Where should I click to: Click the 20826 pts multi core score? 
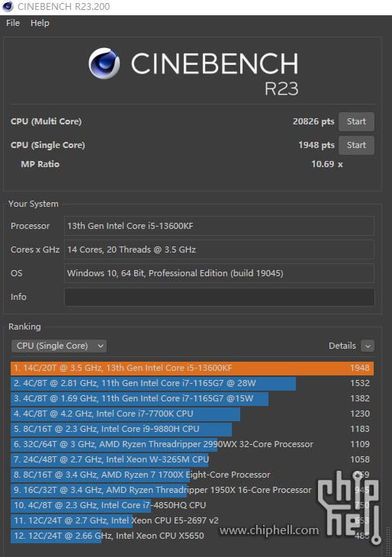click(313, 121)
